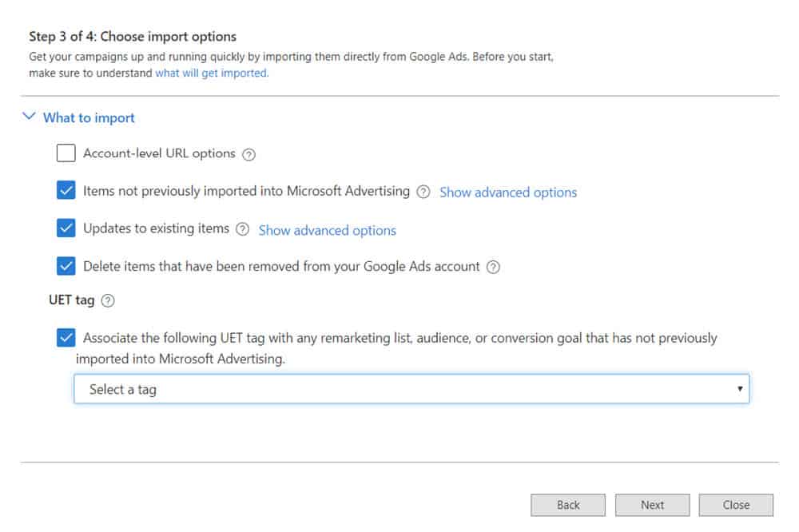The height and width of the screenshot is (532, 799).
Task: Uncheck Items not previously imported checkbox
Action: pos(66,190)
